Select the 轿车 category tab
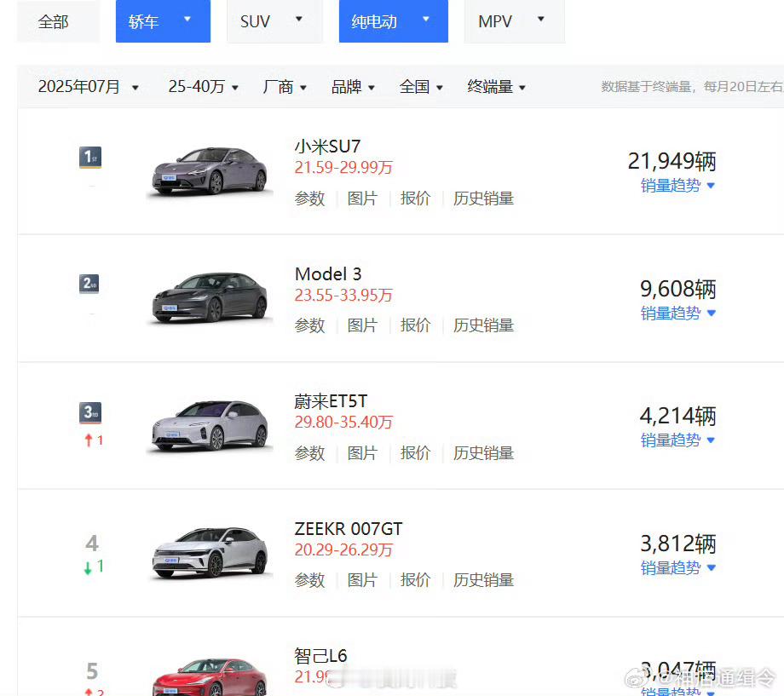 (163, 21)
